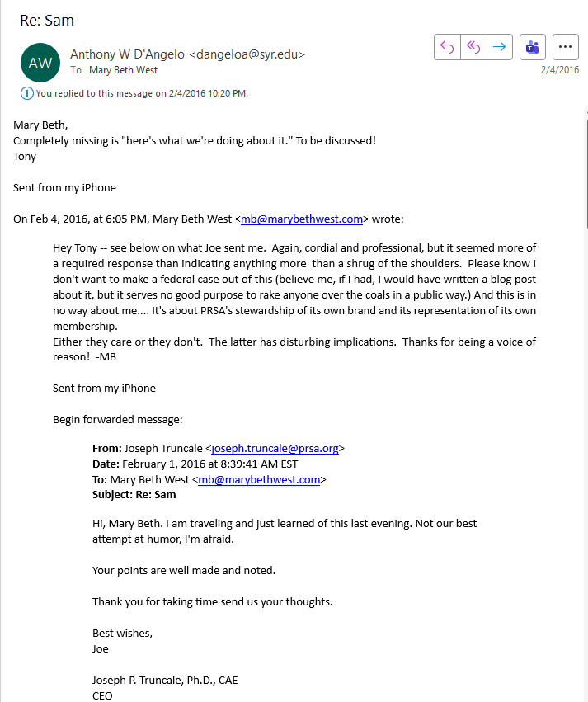Open first mb@marybethwest.com link
Image resolution: width=588 pixels, height=702 pixels.
pyautogui.click(x=302, y=219)
